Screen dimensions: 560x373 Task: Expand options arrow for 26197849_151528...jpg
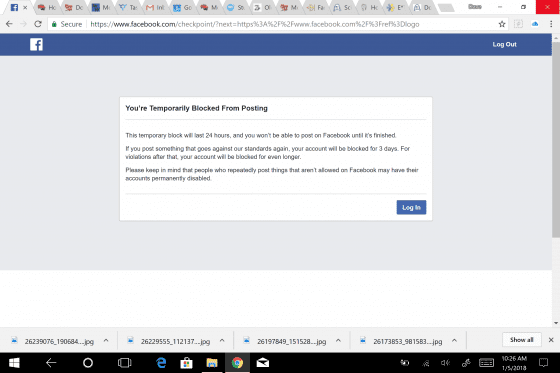(338, 340)
